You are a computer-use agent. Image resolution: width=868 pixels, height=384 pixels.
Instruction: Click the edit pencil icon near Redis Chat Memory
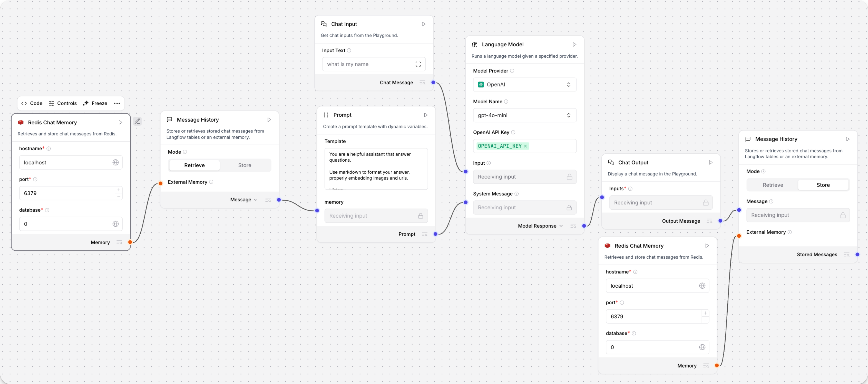[137, 121]
